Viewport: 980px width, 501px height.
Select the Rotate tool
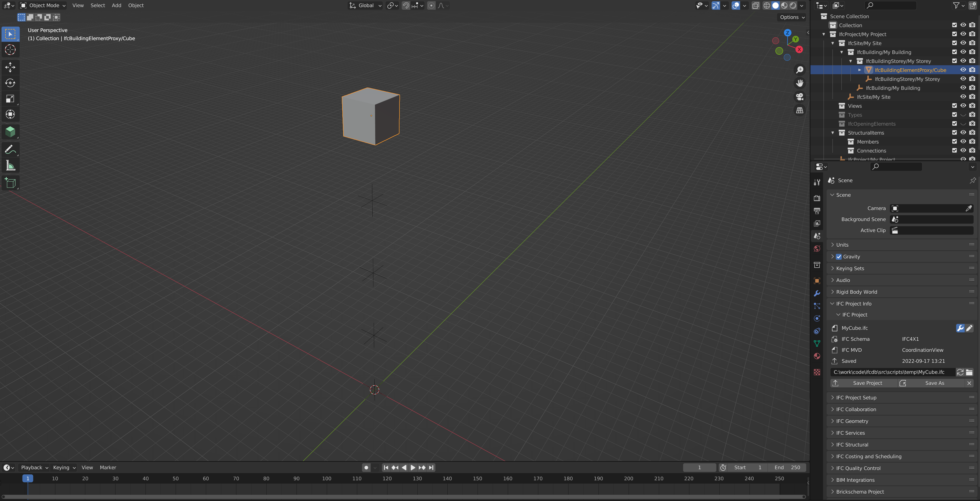coord(10,83)
